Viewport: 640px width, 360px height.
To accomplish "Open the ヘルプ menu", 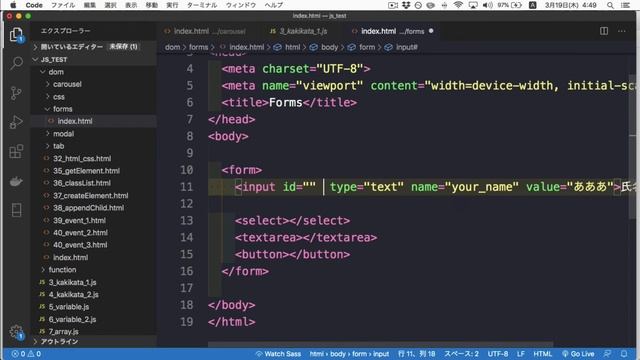I will [x=273, y=5].
